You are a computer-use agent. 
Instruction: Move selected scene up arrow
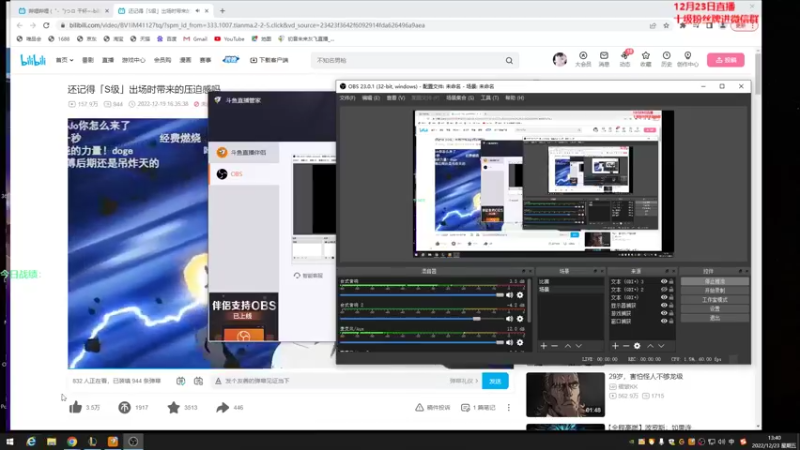(568, 346)
